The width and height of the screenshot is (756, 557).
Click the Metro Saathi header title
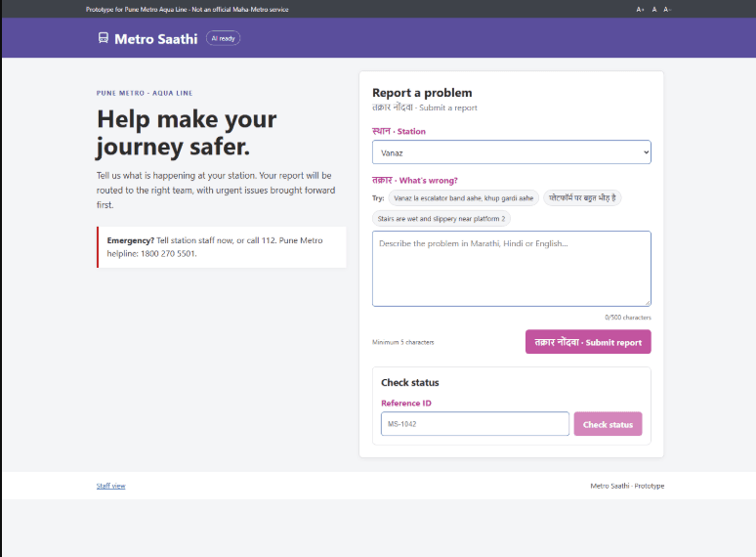pyautogui.click(x=156, y=39)
